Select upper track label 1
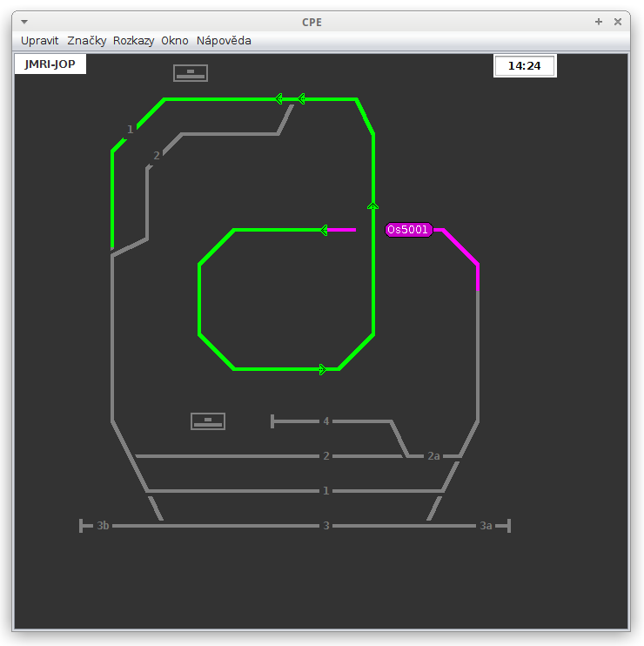This screenshot has height=646, width=644. 131,130
